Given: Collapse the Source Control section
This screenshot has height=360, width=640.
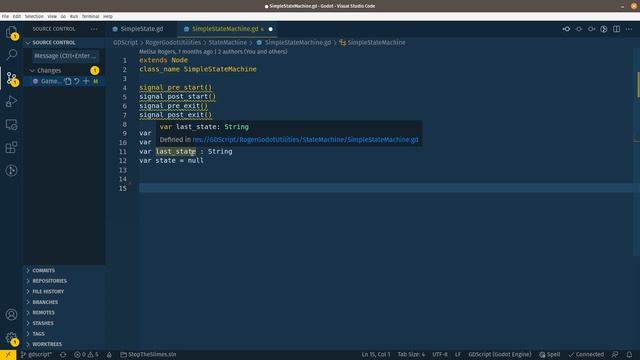Looking at the screenshot, I should click(28, 42).
